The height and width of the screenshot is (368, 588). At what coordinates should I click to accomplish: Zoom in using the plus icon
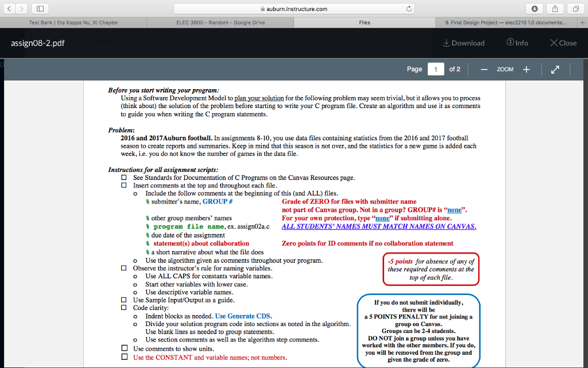[x=526, y=70]
